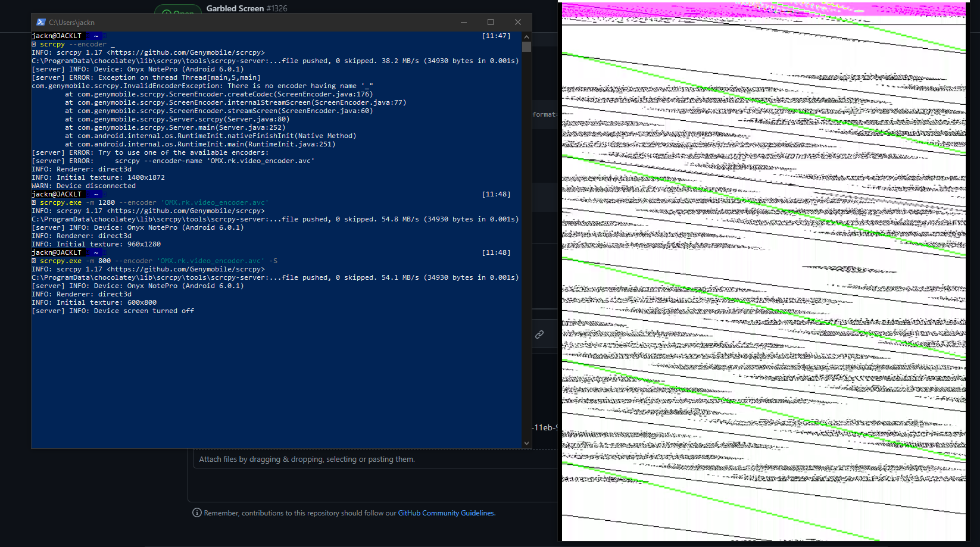Click the scroll-down arrow on the terminal scrollbar
Viewport: 980px width, 547px height.
click(x=526, y=443)
